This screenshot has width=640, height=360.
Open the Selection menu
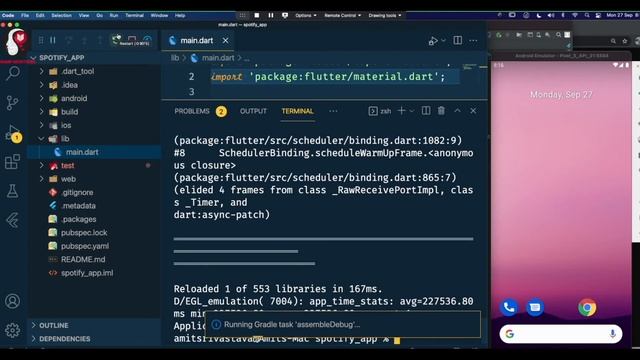(x=62, y=16)
